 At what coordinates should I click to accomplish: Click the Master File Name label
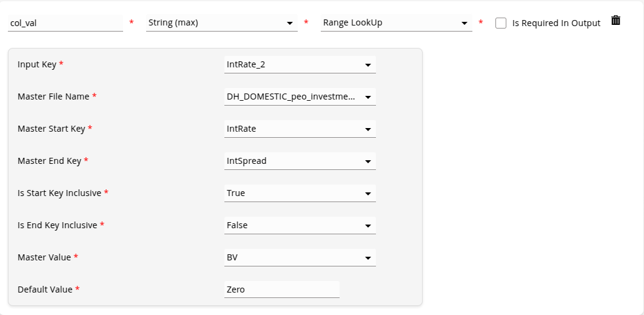53,97
